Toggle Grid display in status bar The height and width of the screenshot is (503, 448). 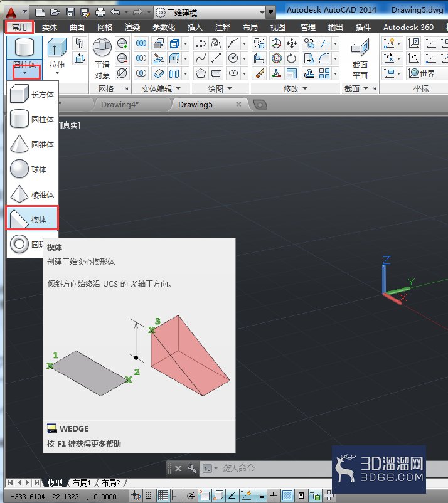coord(163,495)
